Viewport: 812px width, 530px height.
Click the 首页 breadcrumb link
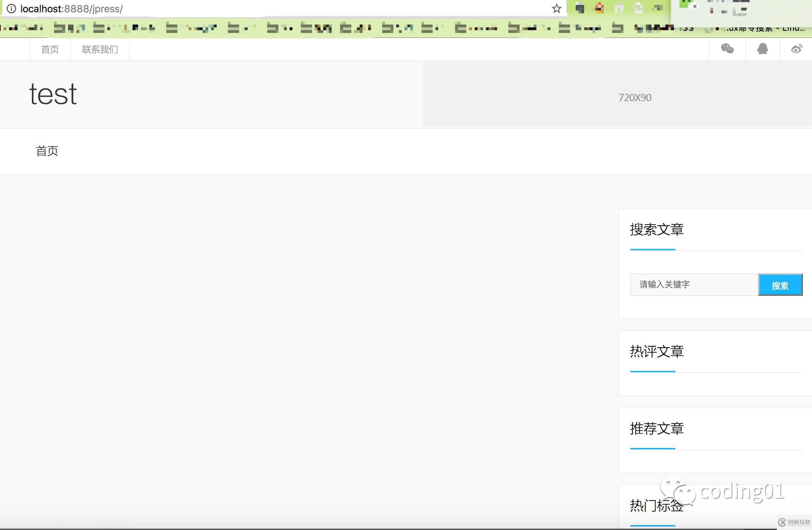tap(47, 151)
